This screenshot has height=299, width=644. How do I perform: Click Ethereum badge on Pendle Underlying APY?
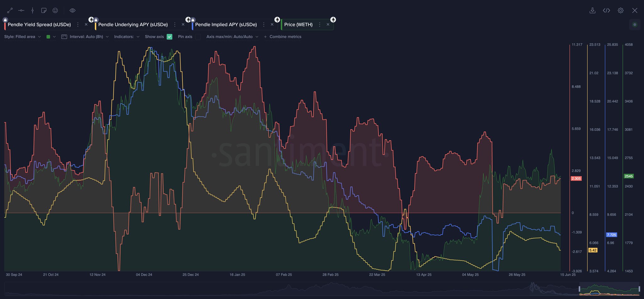(188, 19)
